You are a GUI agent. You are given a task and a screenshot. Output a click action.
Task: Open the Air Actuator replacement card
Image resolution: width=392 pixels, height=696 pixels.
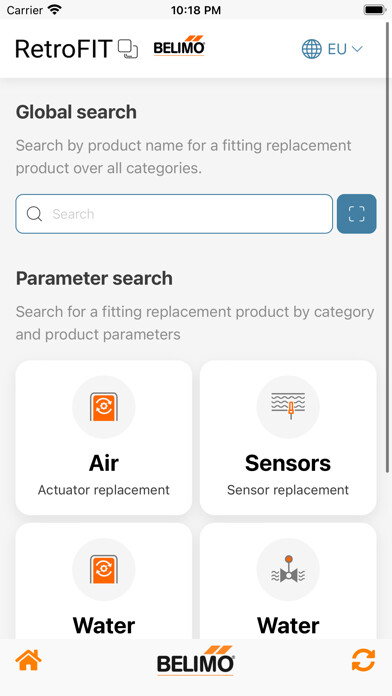(104, 438)
